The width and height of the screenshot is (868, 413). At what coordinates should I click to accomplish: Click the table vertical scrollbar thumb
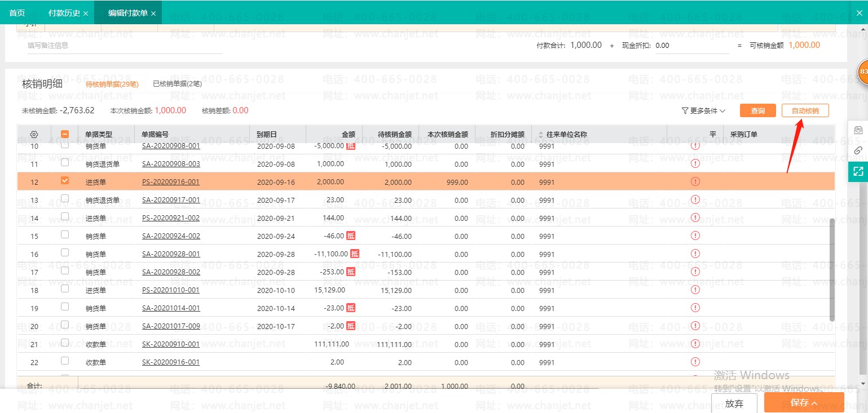pyautogui.click(x=832, y=270)
